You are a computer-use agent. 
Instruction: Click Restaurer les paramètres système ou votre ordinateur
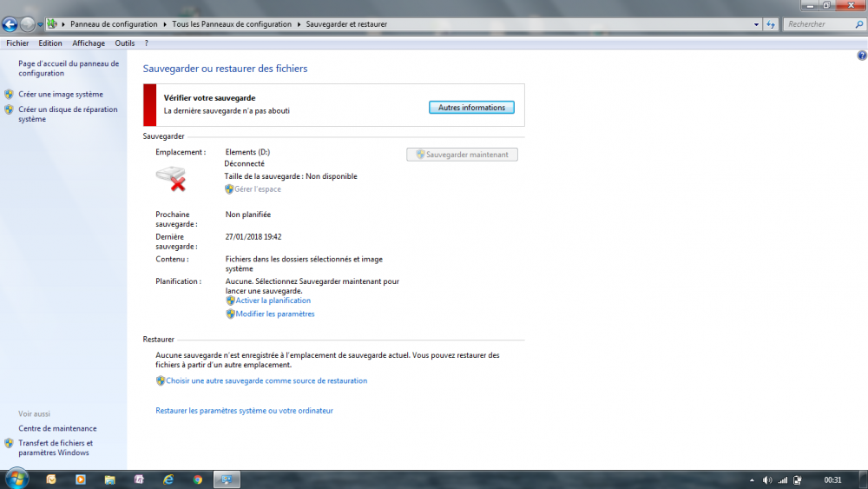(x=244, y=410)
